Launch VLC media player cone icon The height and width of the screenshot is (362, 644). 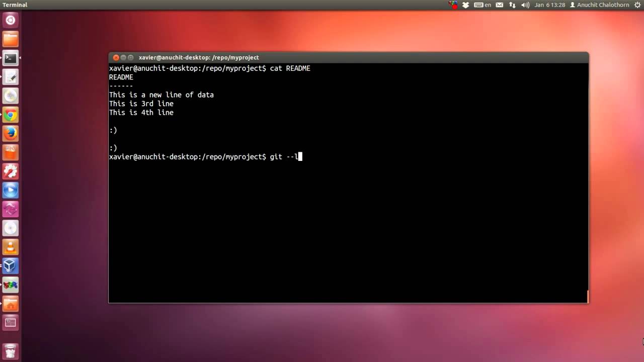[x=11, y=247]
